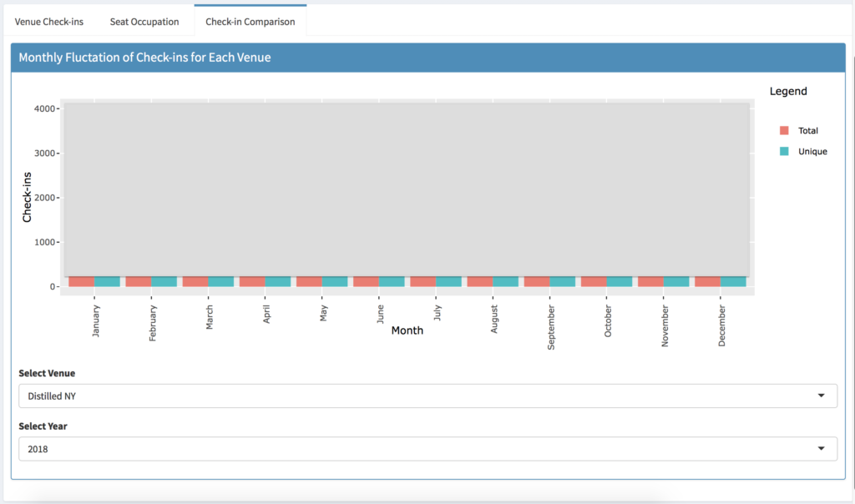
Task: Click the August axis label
Action: point(494,319)
